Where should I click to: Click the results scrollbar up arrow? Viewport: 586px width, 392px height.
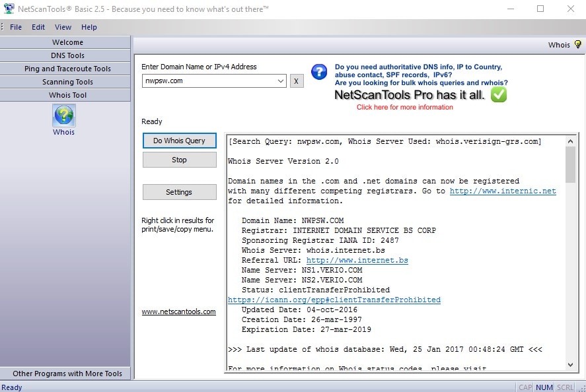click(570, 141)
